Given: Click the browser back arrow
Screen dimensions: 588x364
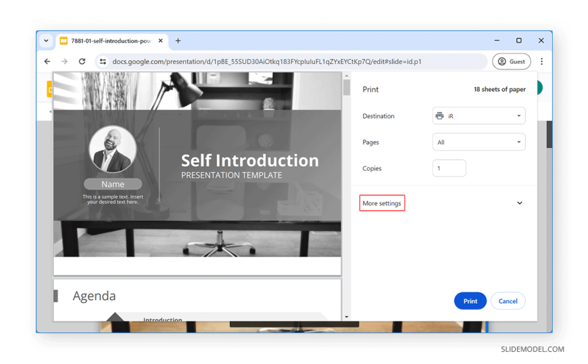Looking at the screenshot, I should pyautogui.click(x=47, y=61).
